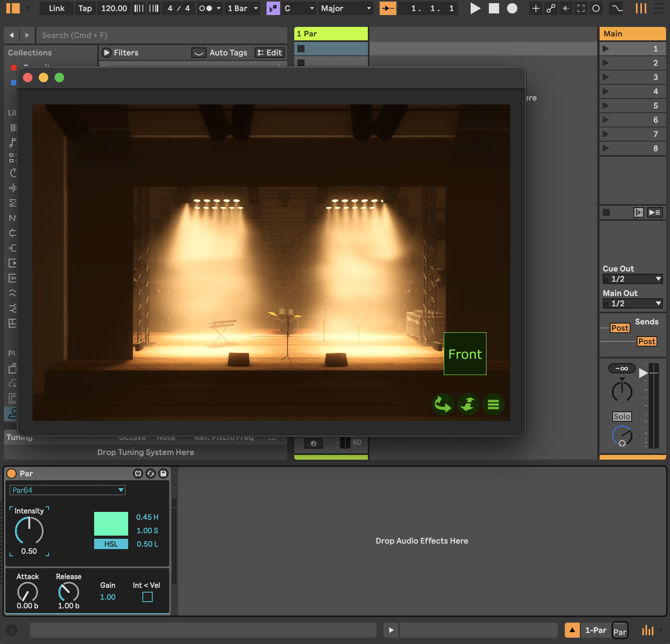670x644 pixels.
Task: Click the transport Stop button
Action: 494,8
